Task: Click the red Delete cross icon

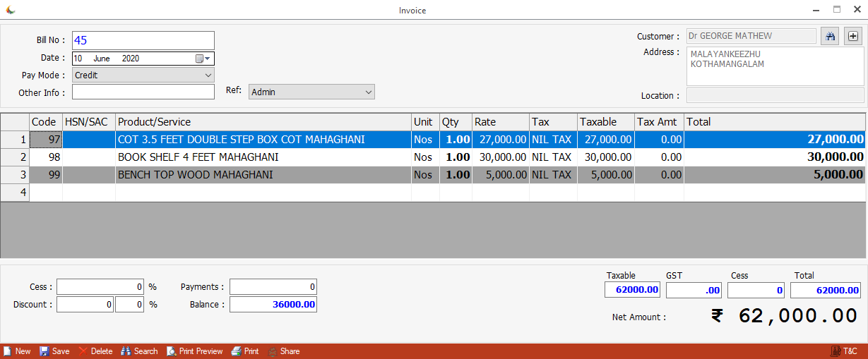Action: (x=83, y=351)
